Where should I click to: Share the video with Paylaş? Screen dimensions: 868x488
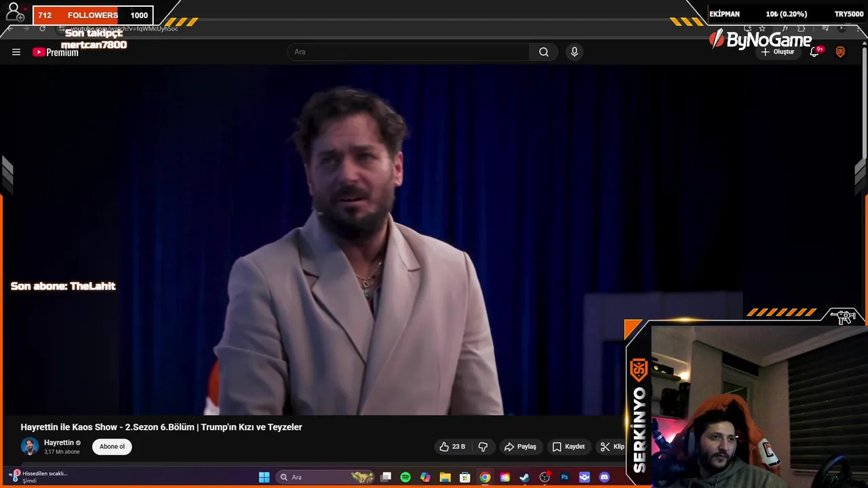(x=520, y=447)
